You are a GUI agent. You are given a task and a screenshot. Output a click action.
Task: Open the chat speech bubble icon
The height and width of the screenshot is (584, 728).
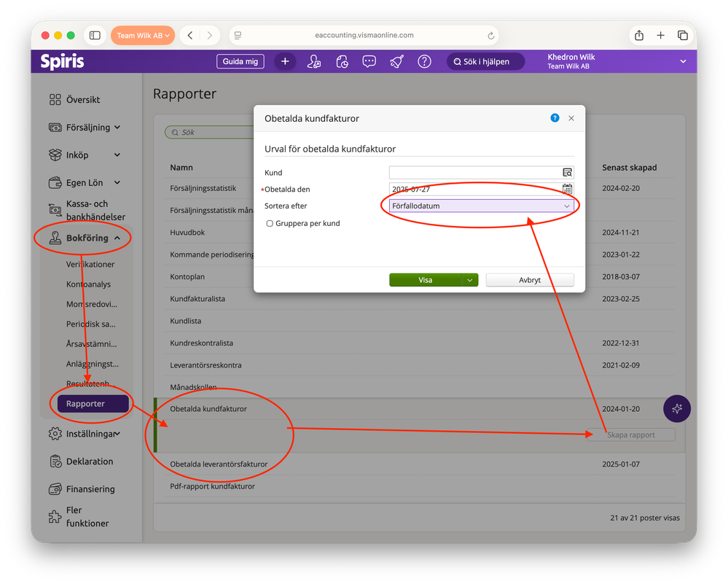(369, 61)
